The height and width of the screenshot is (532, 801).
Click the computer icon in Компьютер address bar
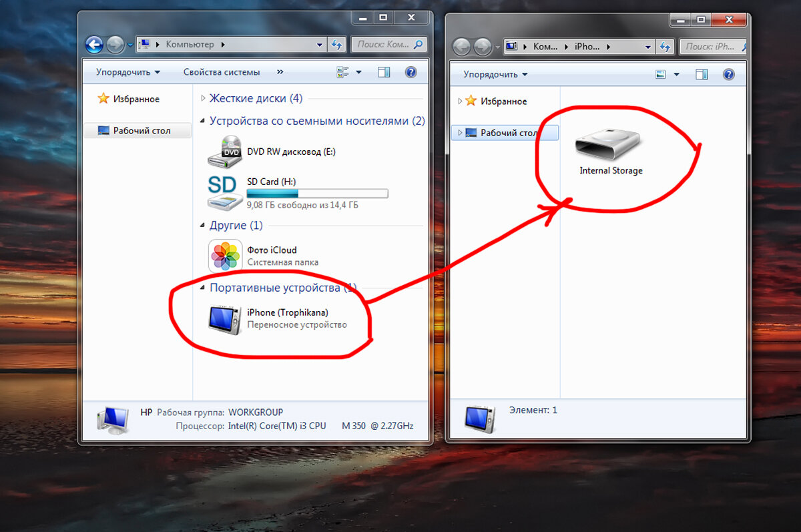[x=144, y=45]
